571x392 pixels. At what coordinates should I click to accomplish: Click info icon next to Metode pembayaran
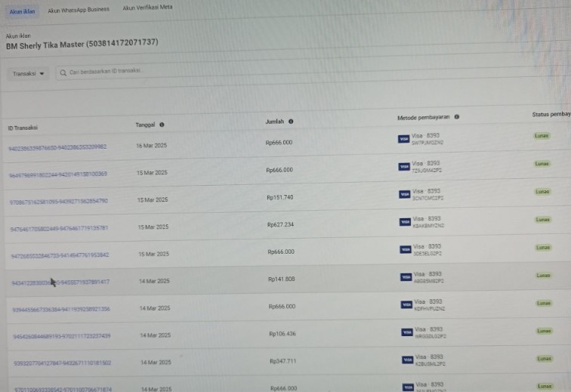coord(457,118)
